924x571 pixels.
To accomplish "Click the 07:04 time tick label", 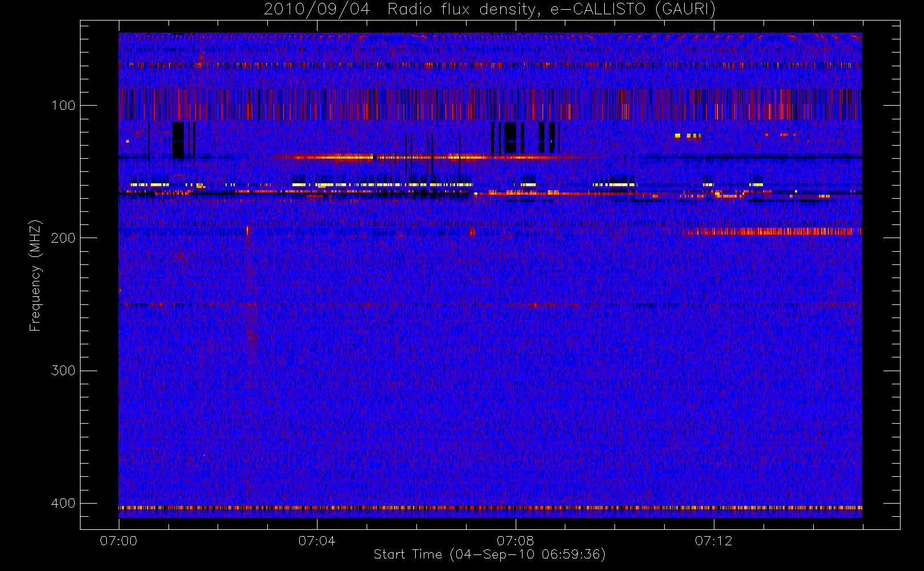I will tap(317, 541).
